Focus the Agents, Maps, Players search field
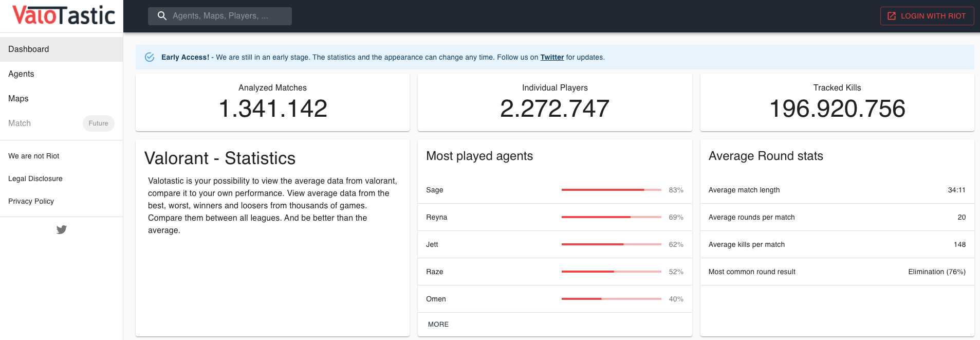Screen dimensions: 980x340 click(220, 16)
